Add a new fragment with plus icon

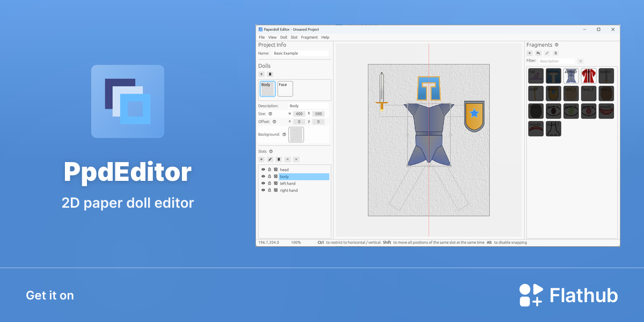point(530,53)
